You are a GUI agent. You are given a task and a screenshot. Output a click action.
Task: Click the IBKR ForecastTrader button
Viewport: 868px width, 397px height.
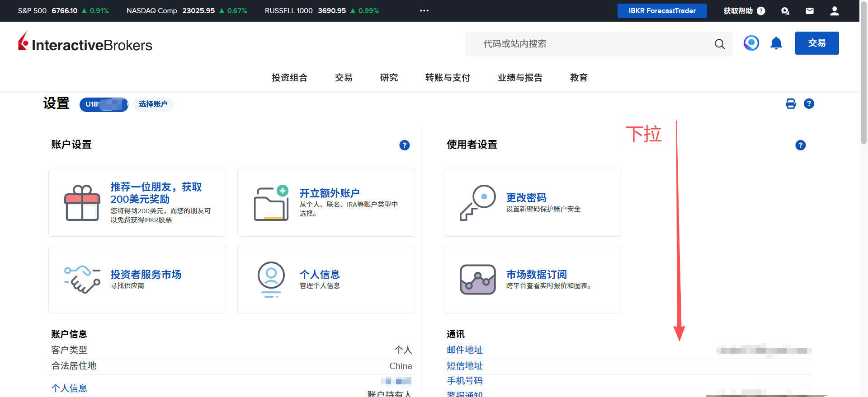(662, 11)
